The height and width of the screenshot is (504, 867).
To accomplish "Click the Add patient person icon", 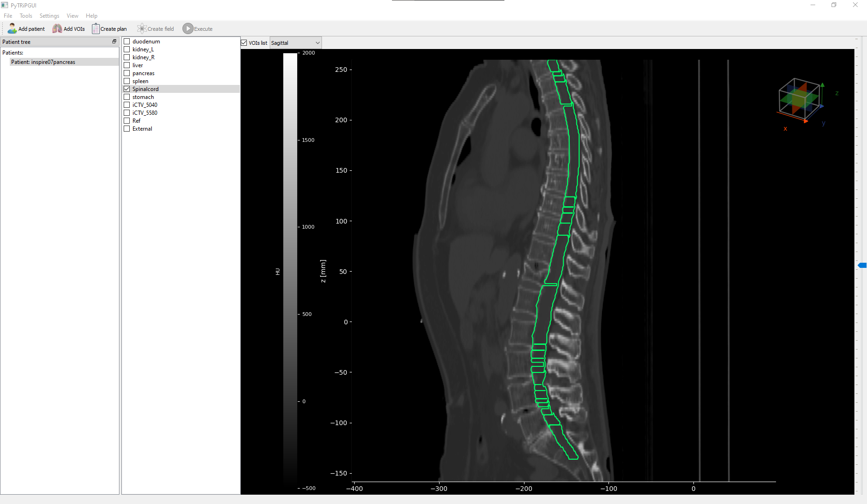I will tap(12, 28).
